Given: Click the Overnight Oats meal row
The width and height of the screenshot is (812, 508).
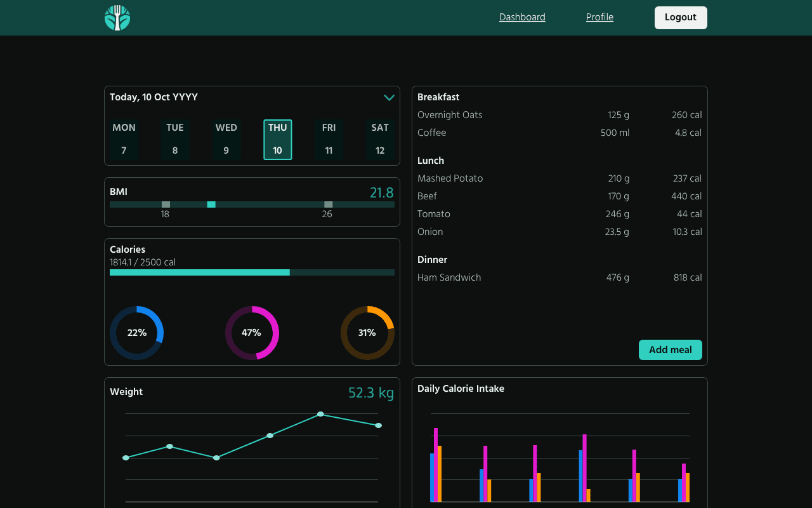Looking at the screenshot, I should [560, 115].
